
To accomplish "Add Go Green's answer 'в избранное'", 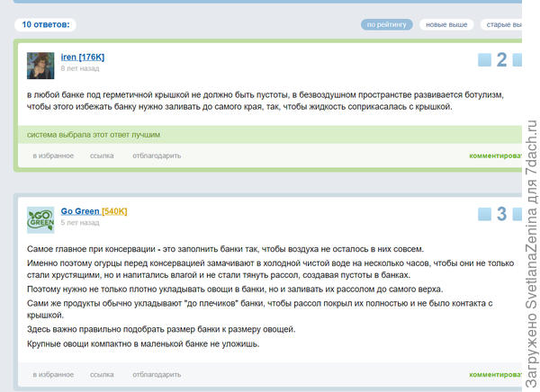I will (53, 374).
